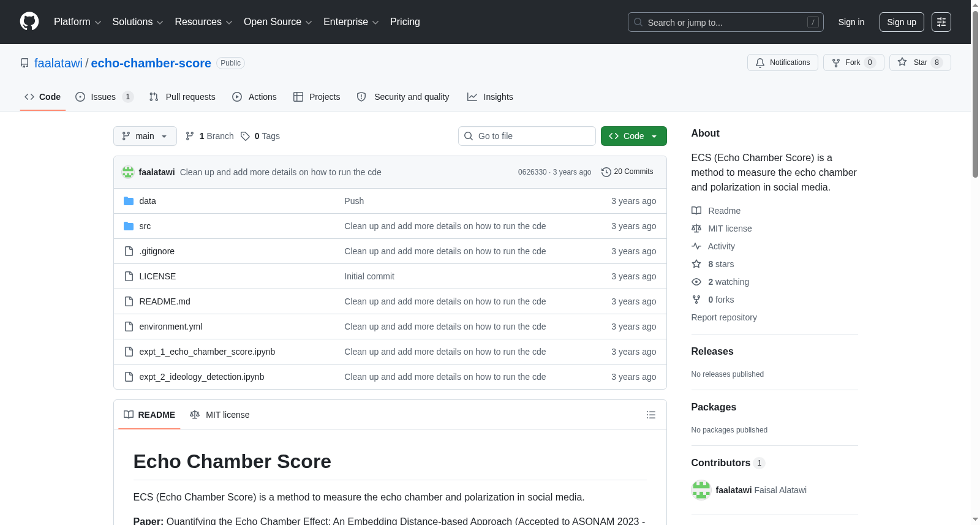Select the README tab in file viewer

tap(149, 415)
